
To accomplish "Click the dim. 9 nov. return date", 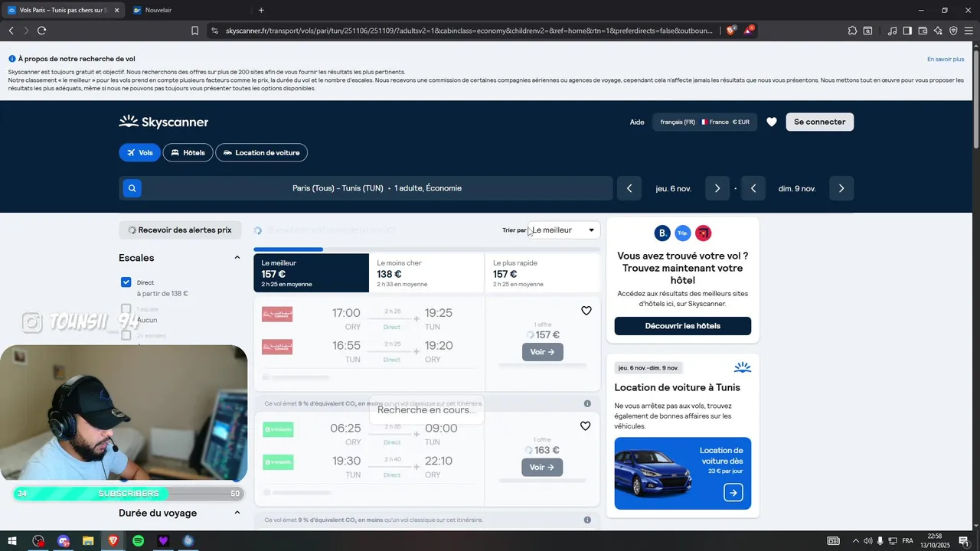I will (797, 188).
